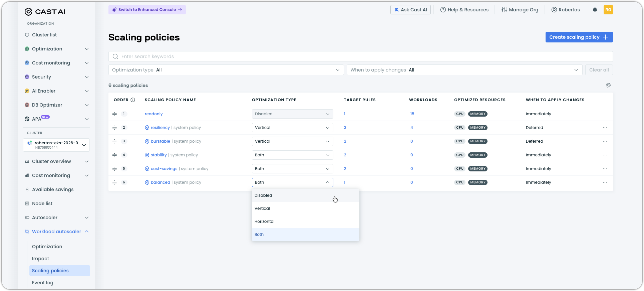
Task: Open the cost-savings policy link
Action: pos(164,169)
